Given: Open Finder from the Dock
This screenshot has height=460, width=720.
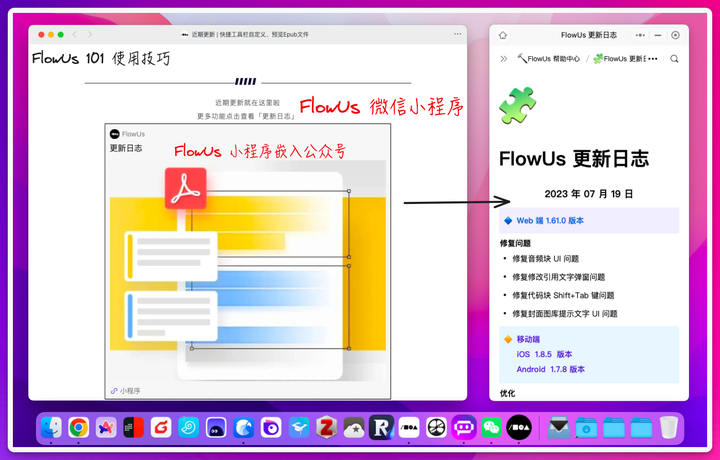Looking at the screenshot, I should click(51, 427).
